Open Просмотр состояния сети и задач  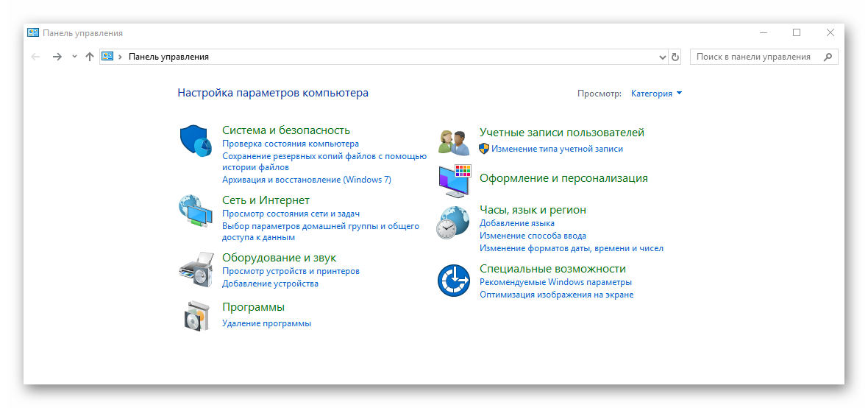pos(291,214)
